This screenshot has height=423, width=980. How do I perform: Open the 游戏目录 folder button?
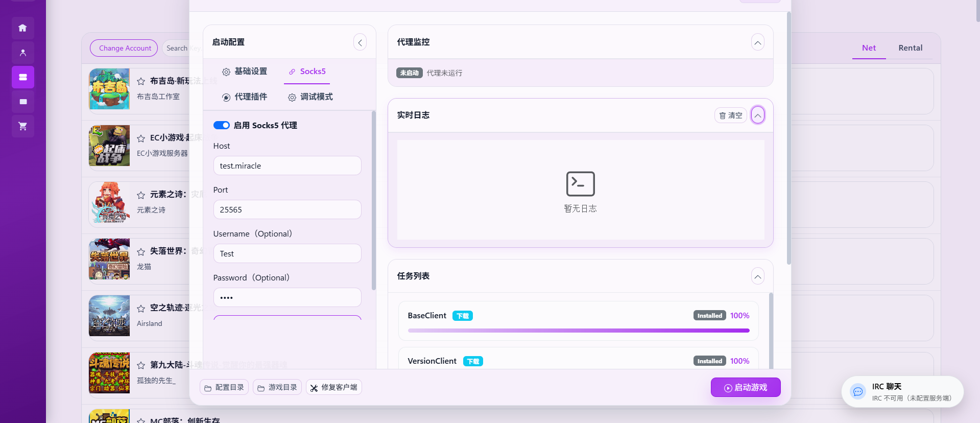277,387
